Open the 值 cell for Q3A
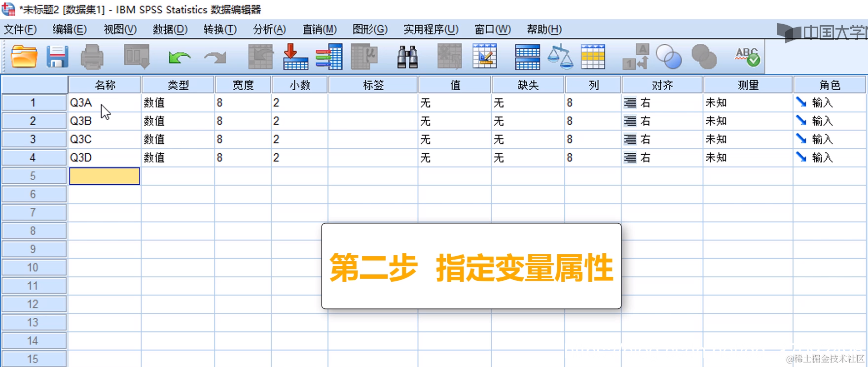 pyautogui.click(x=455, y=103)
